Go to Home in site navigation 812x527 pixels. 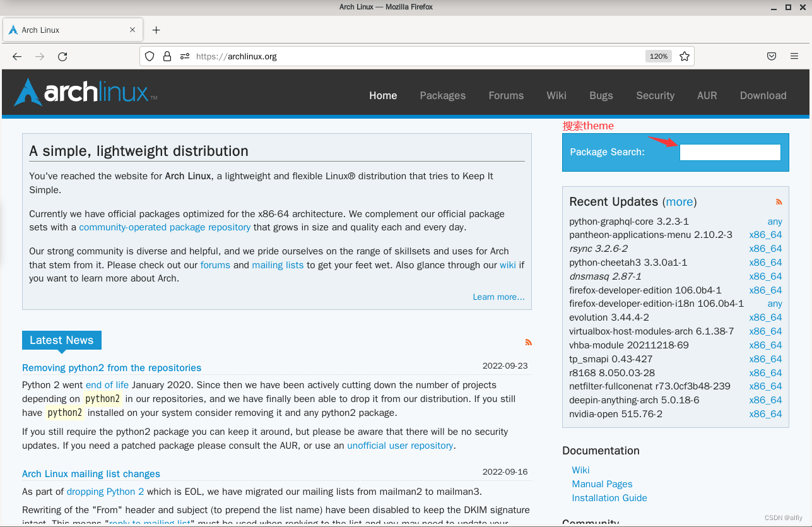[383, 95]
